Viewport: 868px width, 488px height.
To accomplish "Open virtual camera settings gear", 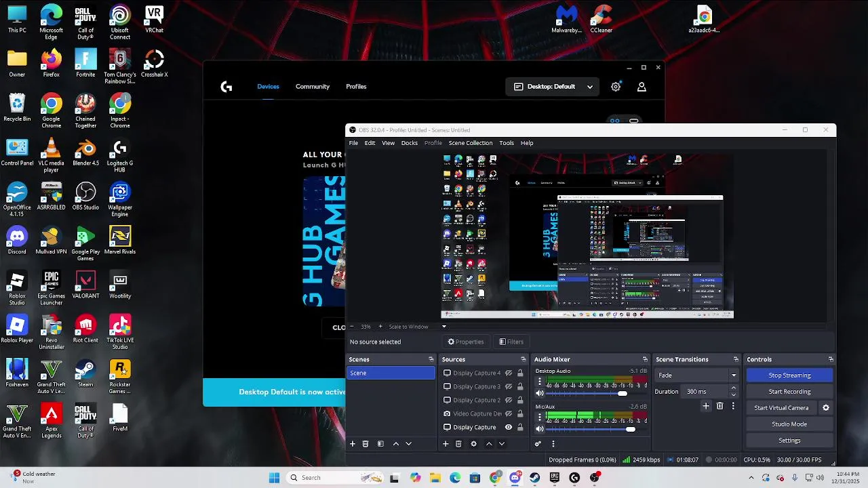I will tap(826, 408).
